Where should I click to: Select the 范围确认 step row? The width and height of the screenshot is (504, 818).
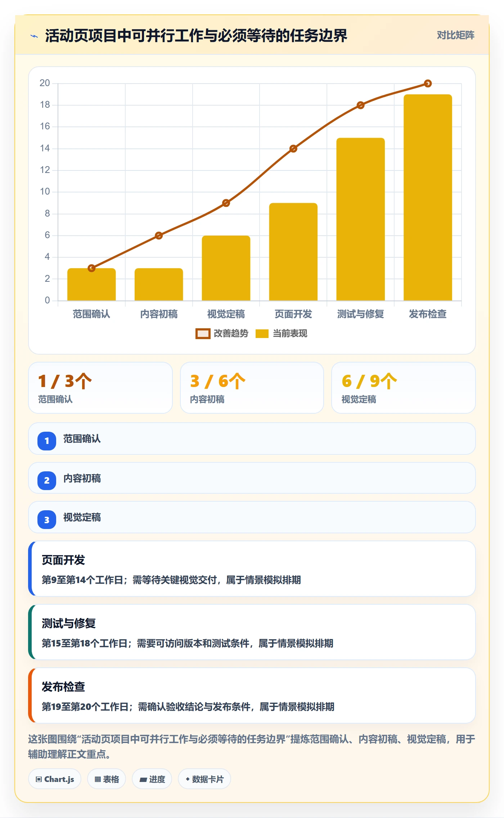[x=252, y=439]
